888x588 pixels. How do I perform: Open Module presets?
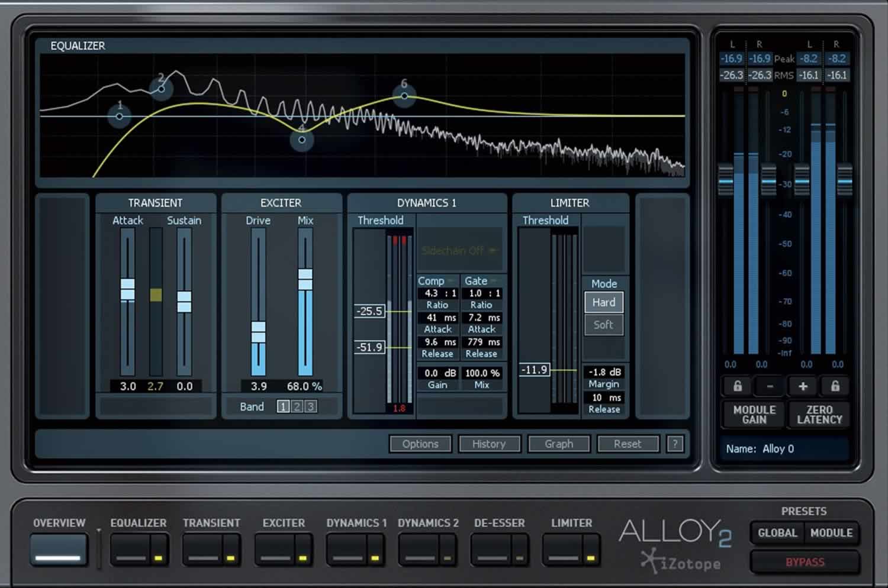pos(831,533)
